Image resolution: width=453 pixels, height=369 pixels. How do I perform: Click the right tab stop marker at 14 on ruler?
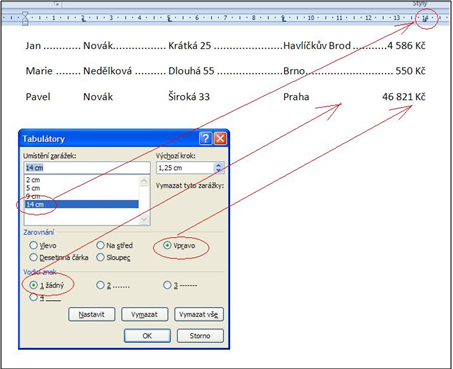click(425, 20)
